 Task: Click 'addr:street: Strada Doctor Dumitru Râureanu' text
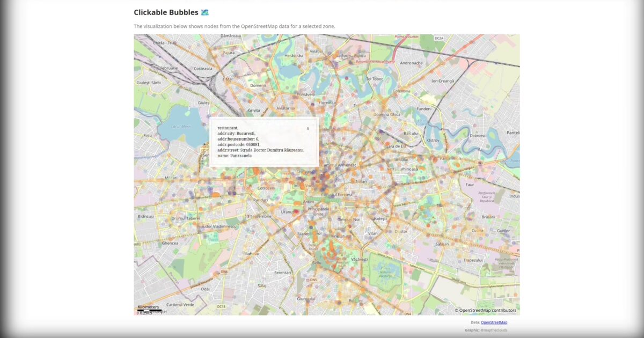pos(261,150)
